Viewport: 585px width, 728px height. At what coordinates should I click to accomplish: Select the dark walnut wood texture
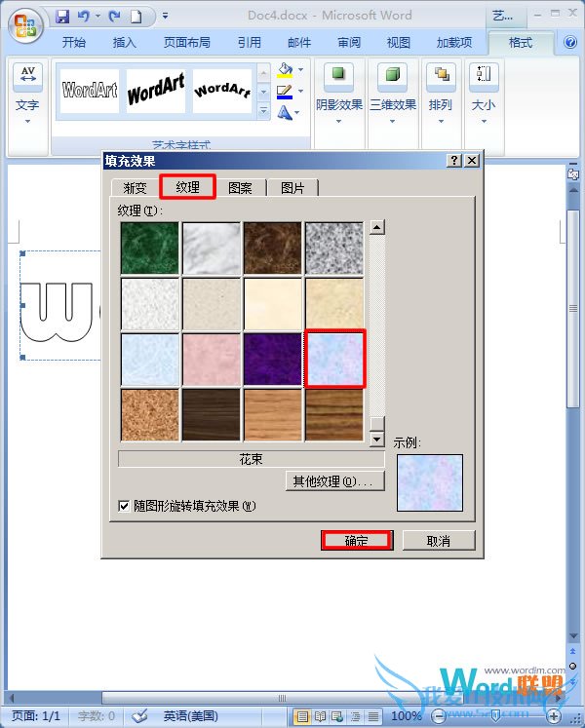pyautogui.click(x=212, y=414)
